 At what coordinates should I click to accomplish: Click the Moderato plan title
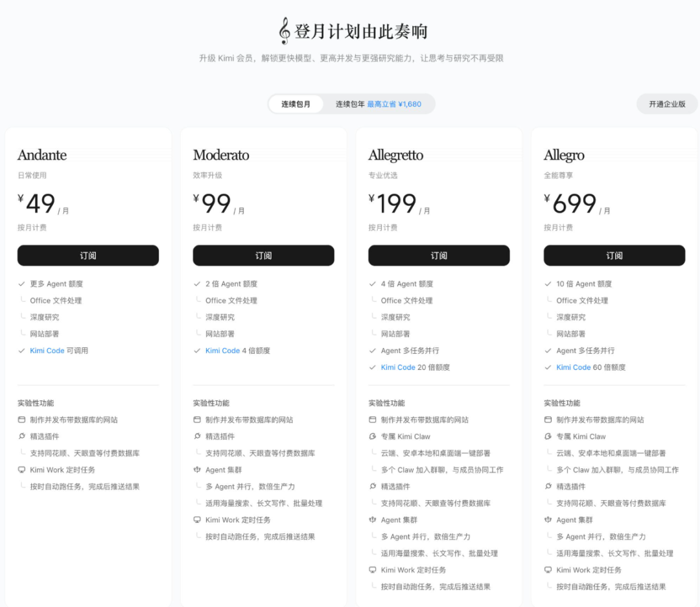[221, 155]
